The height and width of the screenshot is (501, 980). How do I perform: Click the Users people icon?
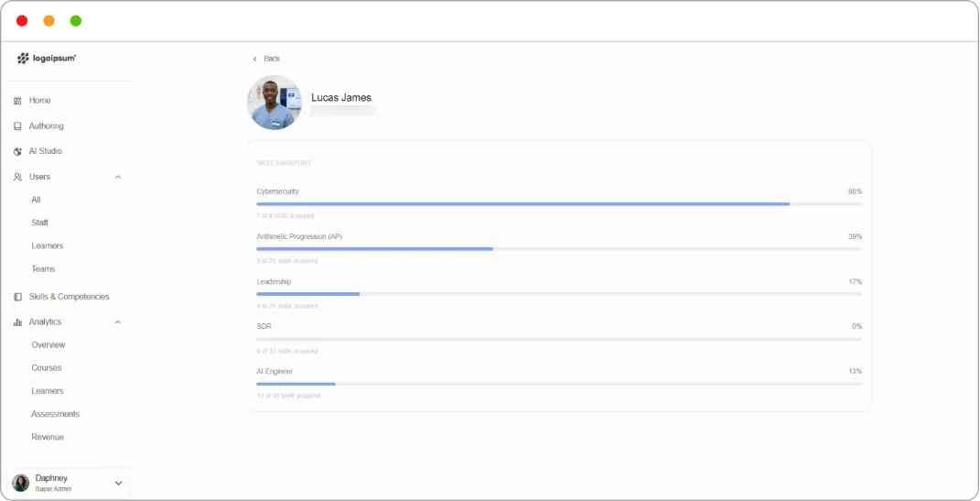tap(17, 177)
